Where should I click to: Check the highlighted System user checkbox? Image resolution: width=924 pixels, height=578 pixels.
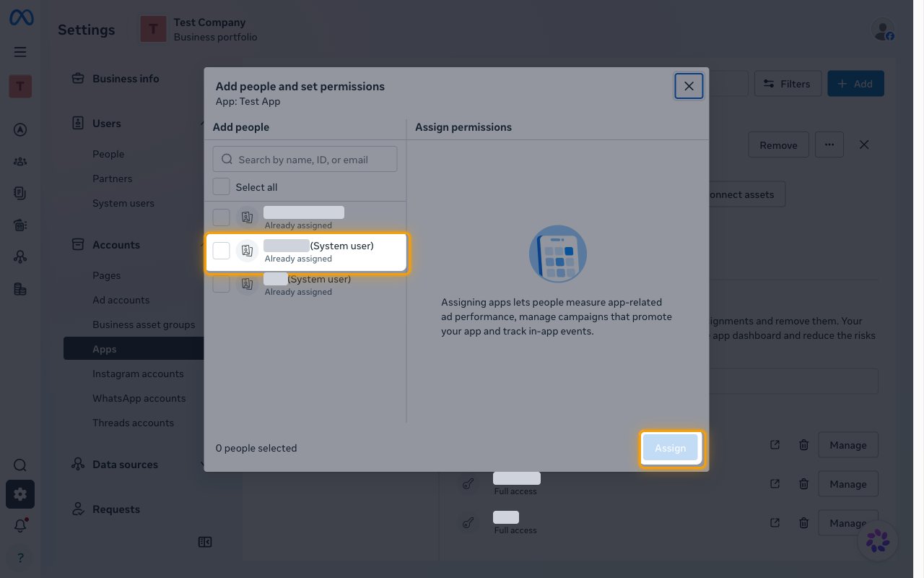(222, 251)
